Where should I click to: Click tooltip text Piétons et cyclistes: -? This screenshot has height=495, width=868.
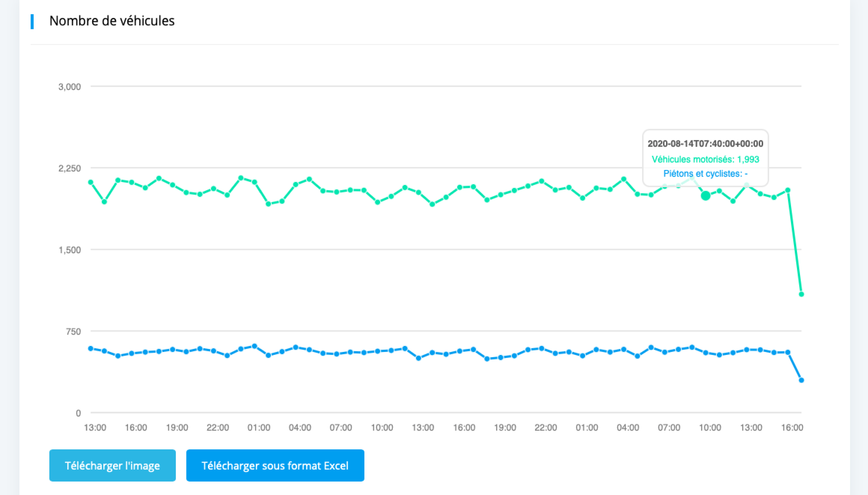click(705, 174)
